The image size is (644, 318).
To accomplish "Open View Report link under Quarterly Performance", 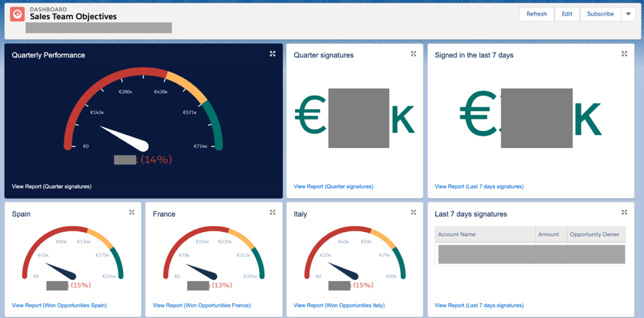I will click(51, 186).
